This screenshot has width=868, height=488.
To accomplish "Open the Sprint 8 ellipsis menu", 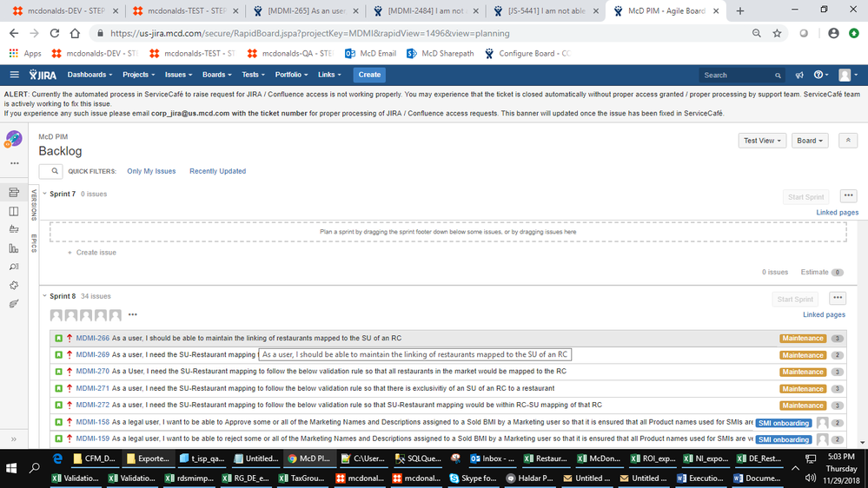I will (x=838, y=298).
